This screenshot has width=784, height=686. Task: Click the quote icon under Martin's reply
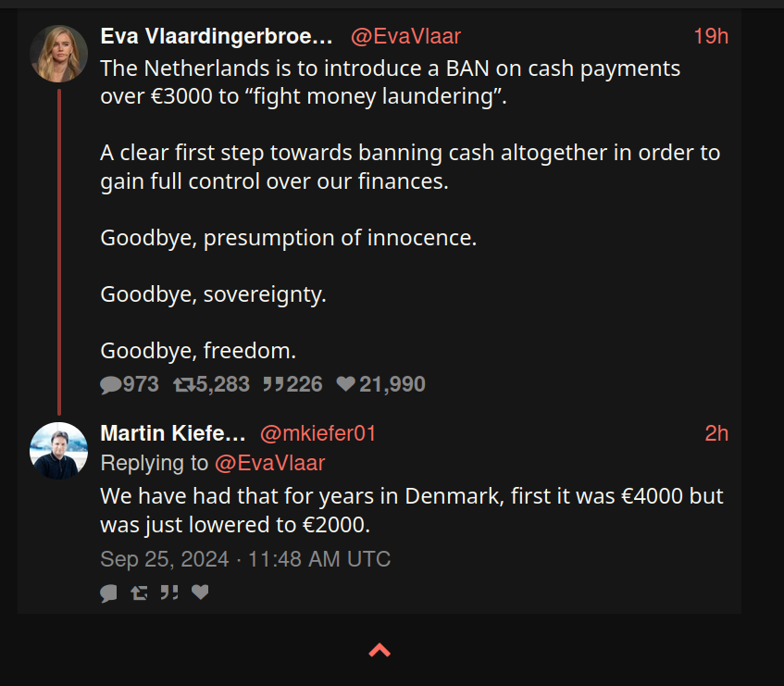point(169,592)
